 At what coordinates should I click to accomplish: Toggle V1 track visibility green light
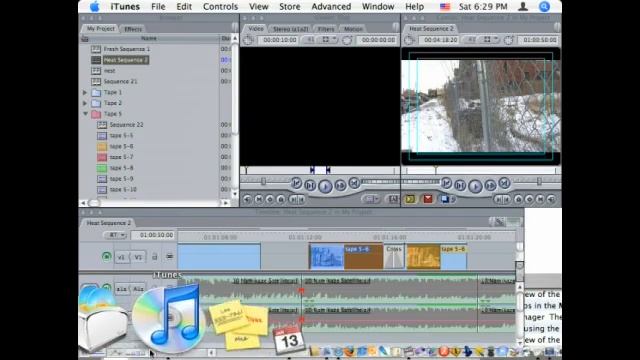107,257
